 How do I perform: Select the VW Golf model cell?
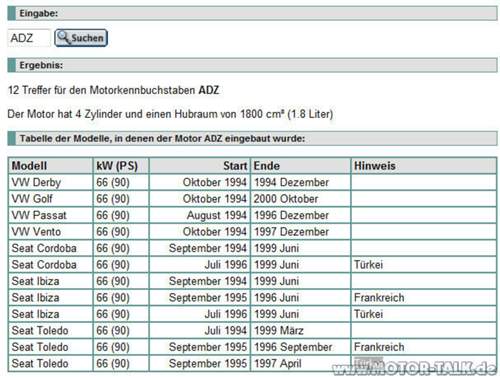(51, 199)
